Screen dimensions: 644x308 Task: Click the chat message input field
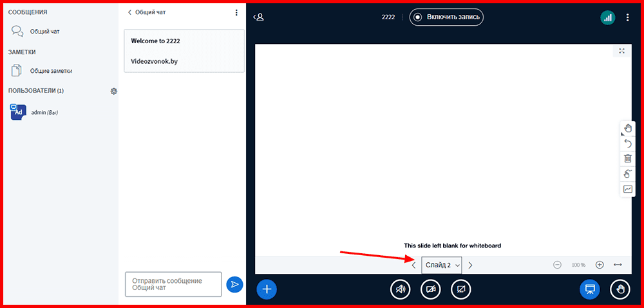point(173,284)
